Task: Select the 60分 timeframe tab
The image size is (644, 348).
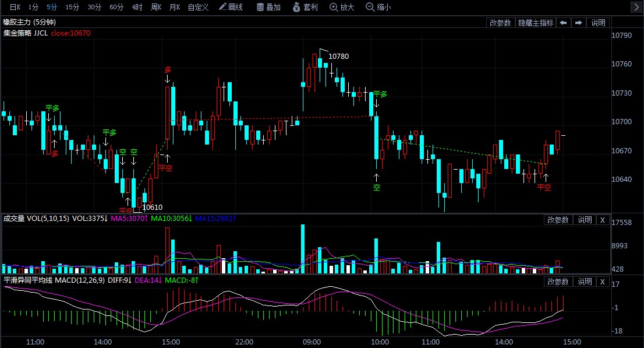Action: point(116,7)
